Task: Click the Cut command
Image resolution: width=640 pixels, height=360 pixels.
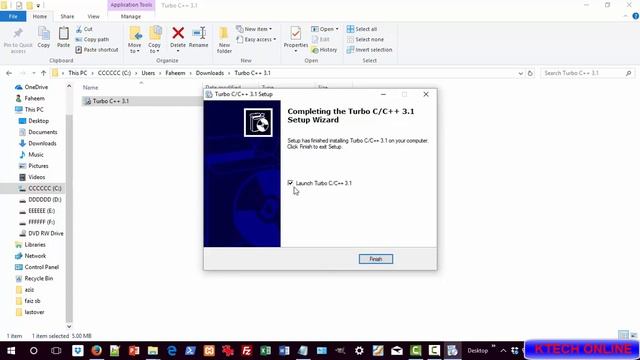Action: 84,29
